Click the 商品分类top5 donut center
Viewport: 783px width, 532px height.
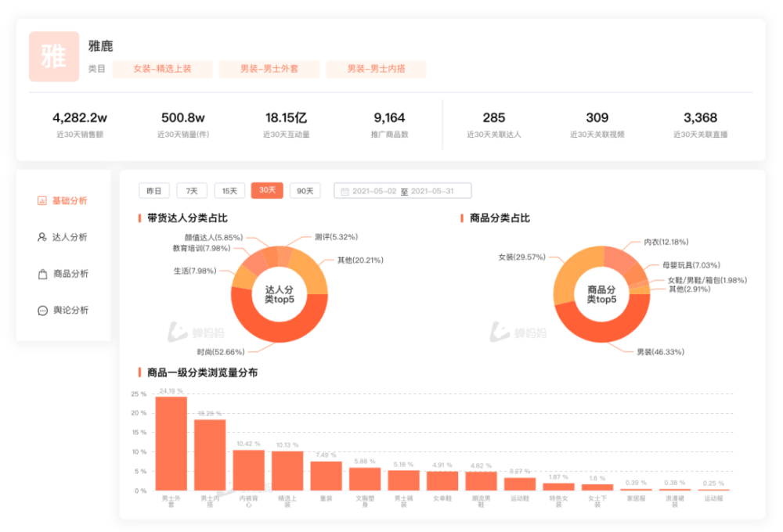click(601, 294)
